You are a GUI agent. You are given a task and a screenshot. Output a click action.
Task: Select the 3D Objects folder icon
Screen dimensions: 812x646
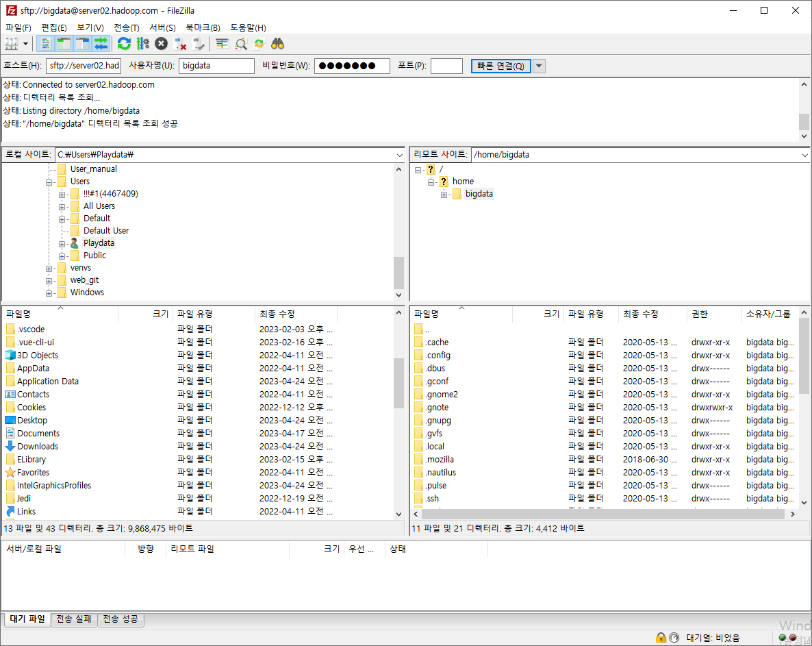tap(10, 355)
